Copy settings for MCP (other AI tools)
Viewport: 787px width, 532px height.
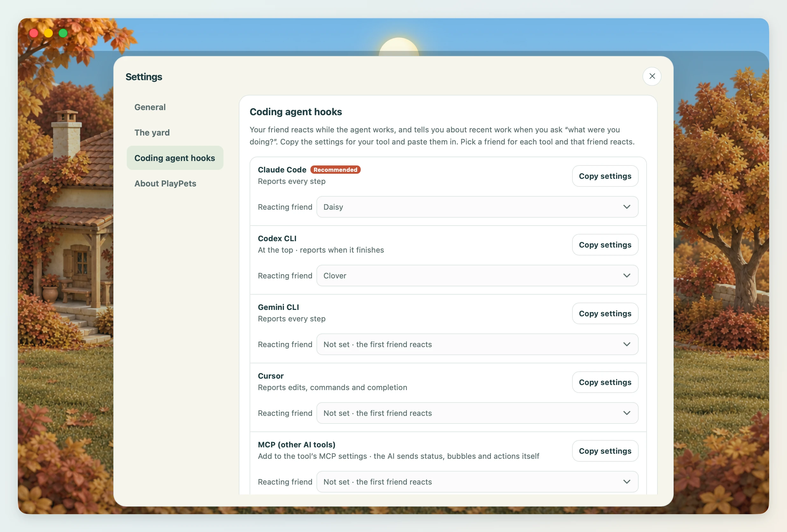(605, 451)
